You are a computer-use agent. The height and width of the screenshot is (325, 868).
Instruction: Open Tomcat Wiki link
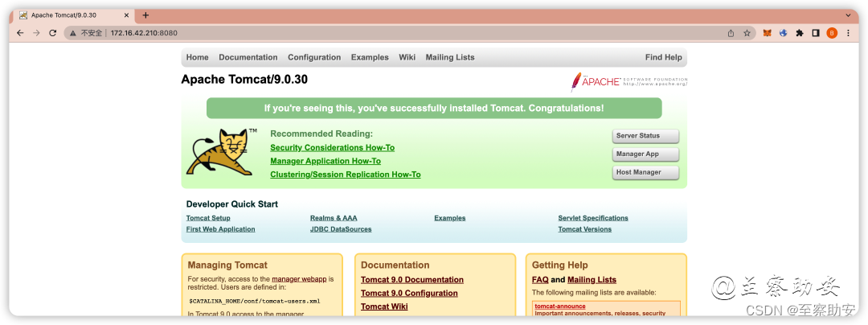tap(384, 306)
